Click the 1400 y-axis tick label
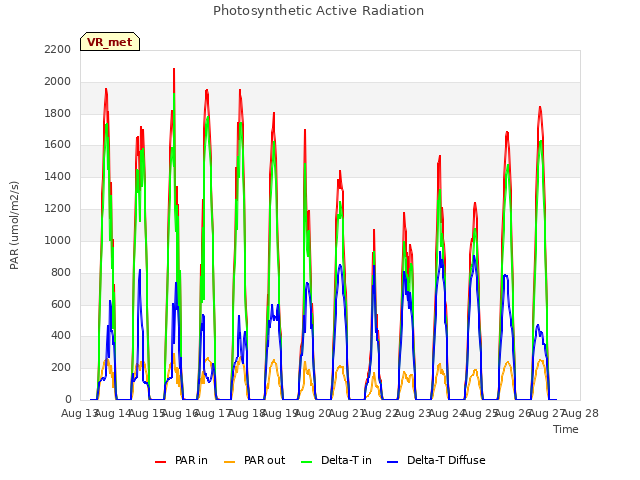640x480 pixels. 58,177
